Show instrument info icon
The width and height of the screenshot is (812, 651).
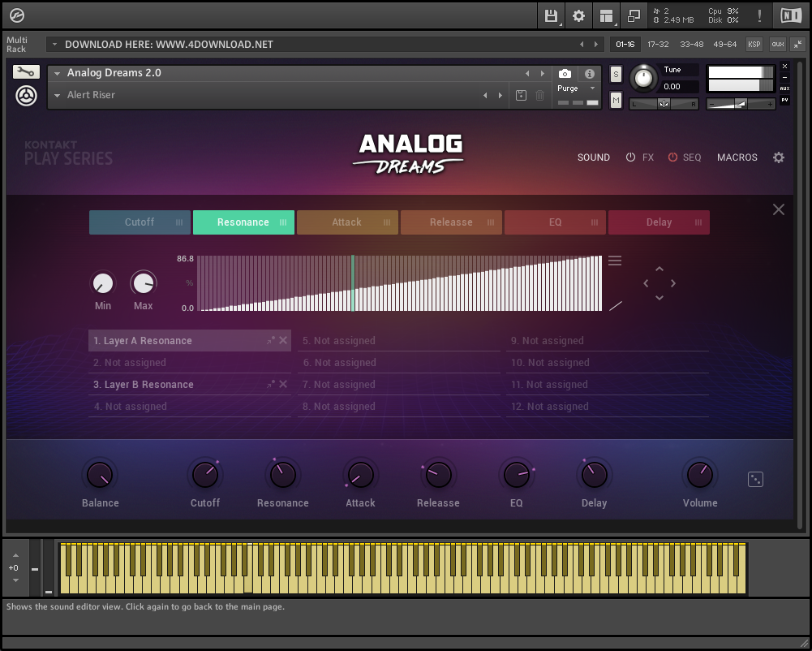tap(589, 74)
